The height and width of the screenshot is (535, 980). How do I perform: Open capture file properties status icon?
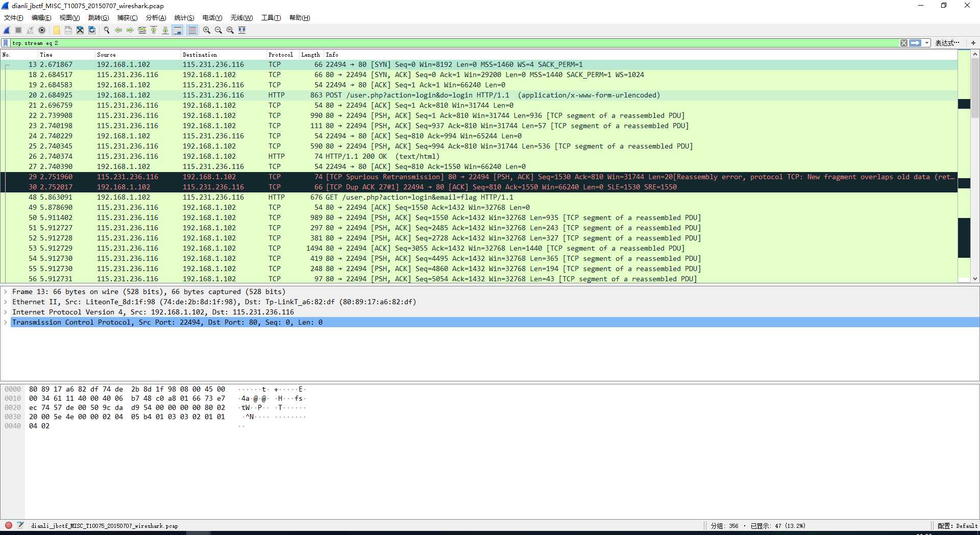pyautogui.click(x=20, y=525)
